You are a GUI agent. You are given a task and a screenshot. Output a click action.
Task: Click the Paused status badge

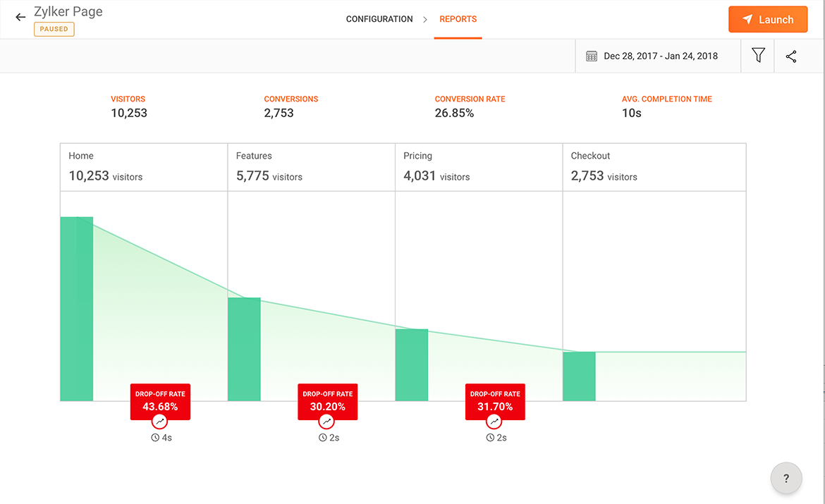[x=54, y=30]
